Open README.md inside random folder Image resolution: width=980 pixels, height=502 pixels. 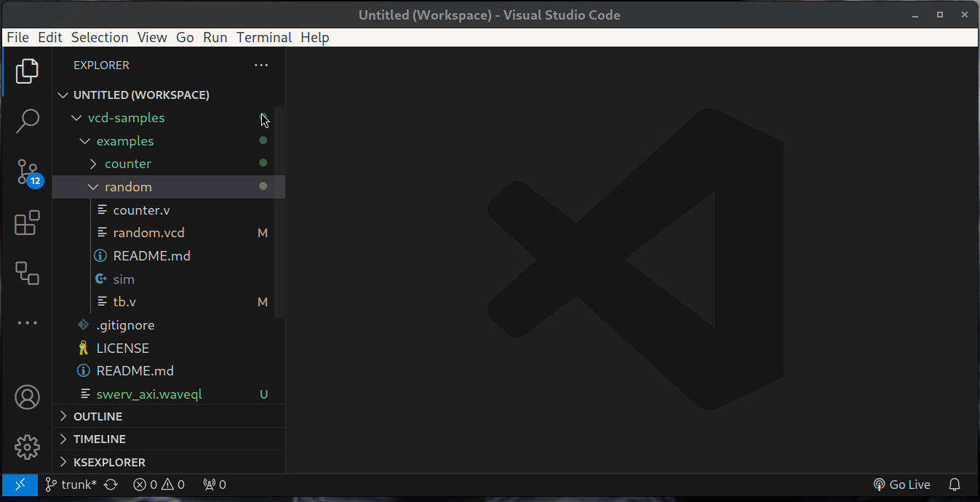coord(152,256)
